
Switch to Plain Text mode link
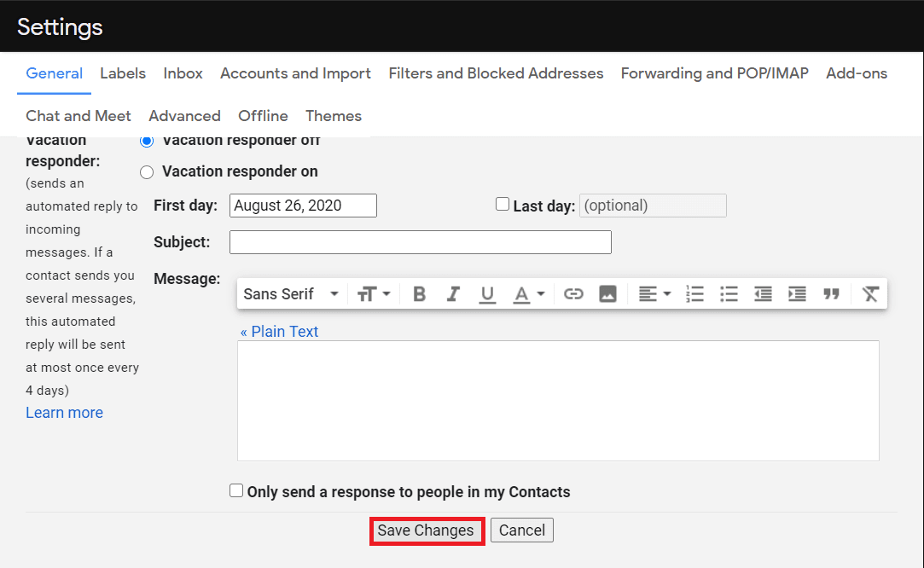point(279,331)
